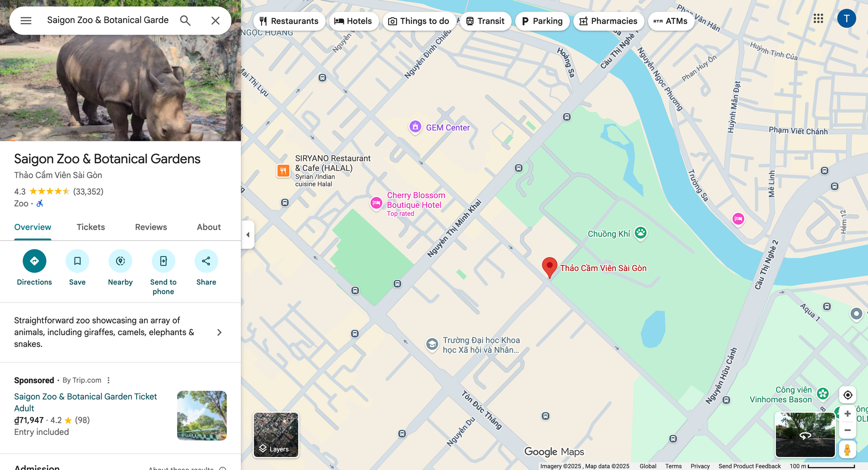Collapse the side panel arrow

(248, 235)
